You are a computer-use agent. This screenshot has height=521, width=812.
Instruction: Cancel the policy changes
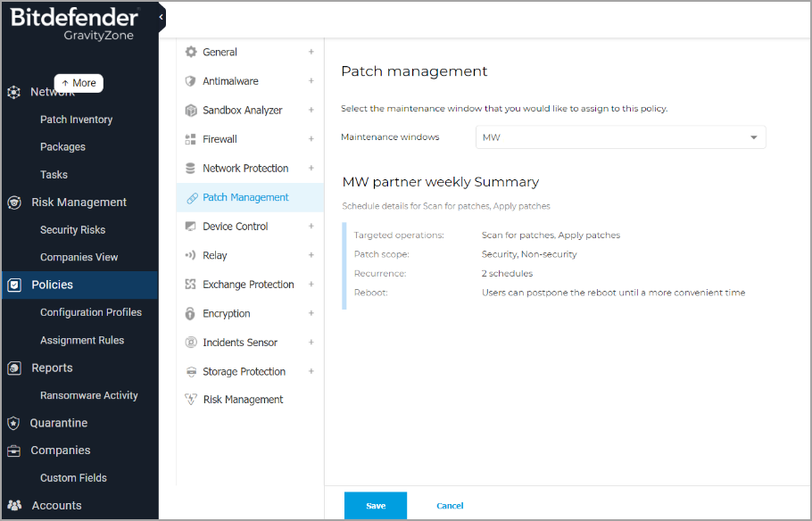click(x=450, y=505)
